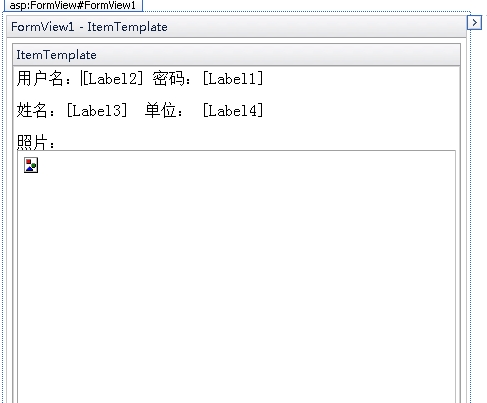487x403 pixels.
Task: Select the asp:FormView#FormView1 tag tab
Action: (73, 5)
